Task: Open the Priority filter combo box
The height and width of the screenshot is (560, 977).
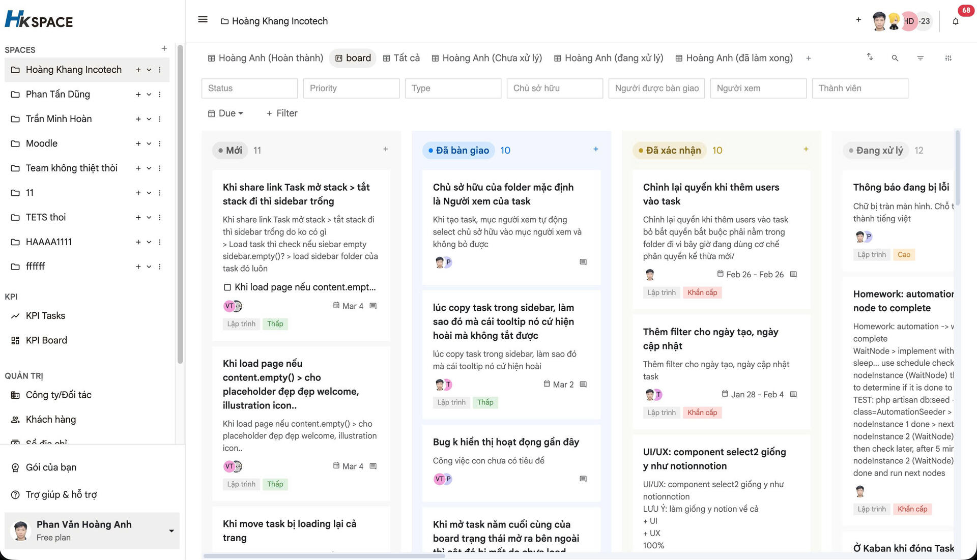Action: 351,88
